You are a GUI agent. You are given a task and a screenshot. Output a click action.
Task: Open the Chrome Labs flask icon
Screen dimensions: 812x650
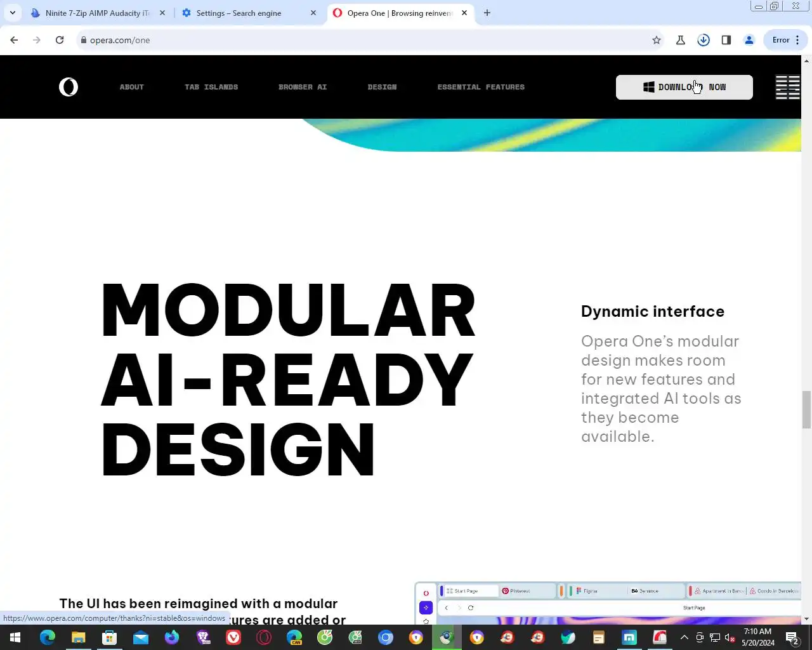click(681, 40)
